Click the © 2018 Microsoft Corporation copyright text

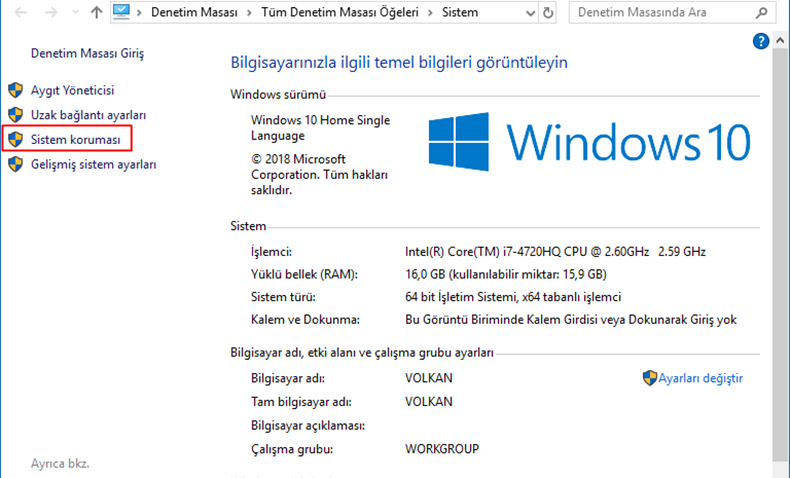[319, 175]
